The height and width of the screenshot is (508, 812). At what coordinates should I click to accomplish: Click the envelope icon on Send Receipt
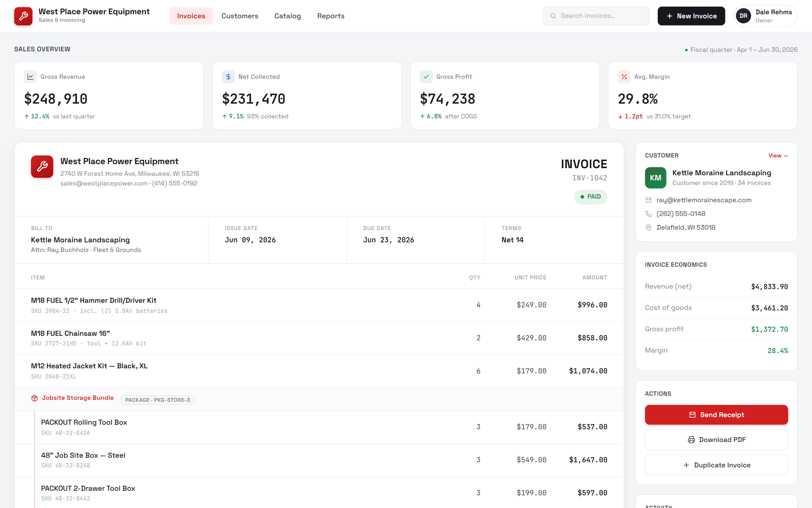pyautogui.click(x=692, y=415)
